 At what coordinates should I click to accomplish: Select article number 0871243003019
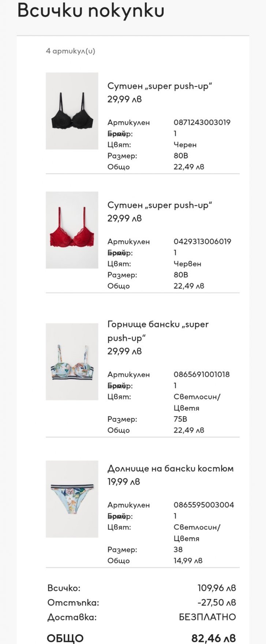(x=202, y=122)
